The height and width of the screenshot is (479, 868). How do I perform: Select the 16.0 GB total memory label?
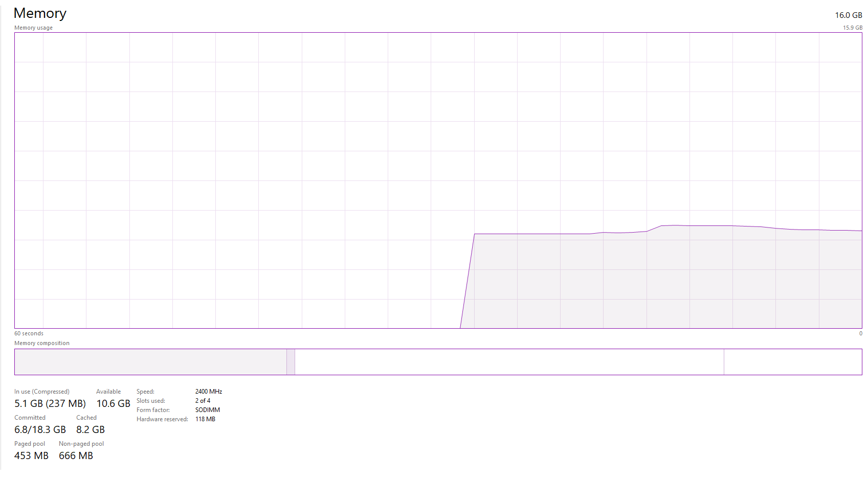coord(849,15)
